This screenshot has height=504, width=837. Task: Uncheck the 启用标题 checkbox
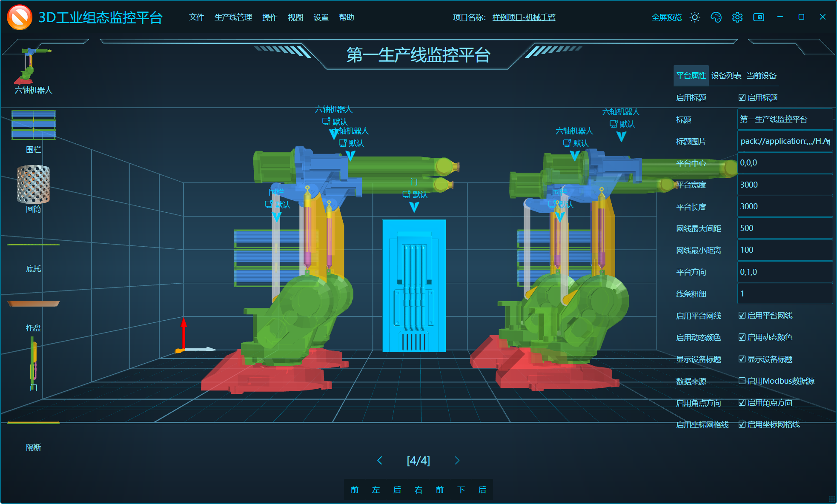pos(742,97)
